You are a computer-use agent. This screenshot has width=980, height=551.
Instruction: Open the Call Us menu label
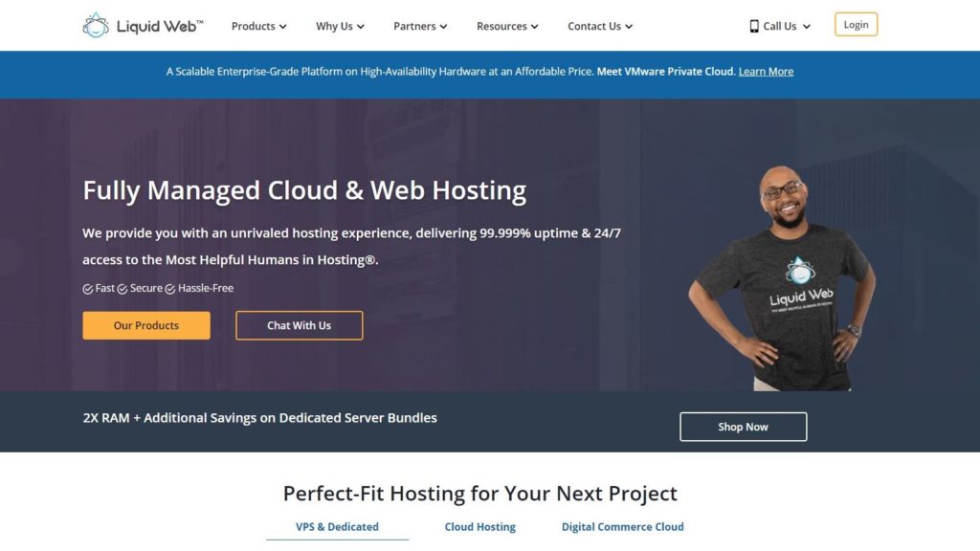[x=779, y=26]
